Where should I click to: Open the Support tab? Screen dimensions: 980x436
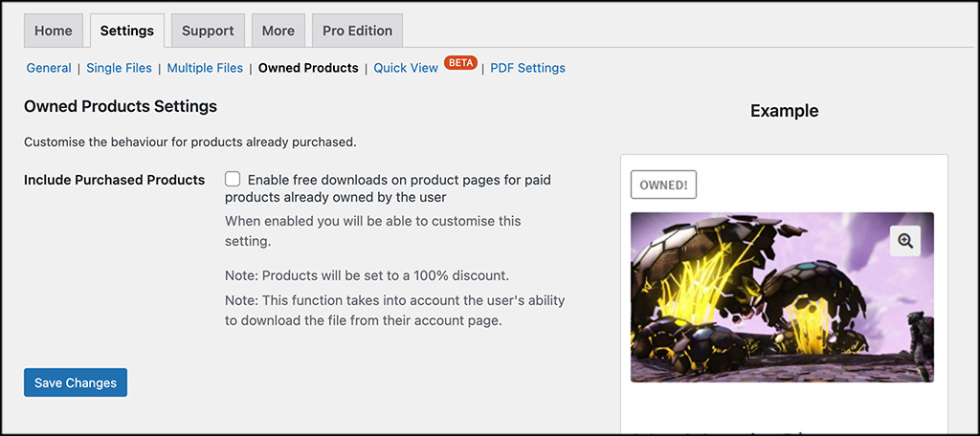[208, 31]
